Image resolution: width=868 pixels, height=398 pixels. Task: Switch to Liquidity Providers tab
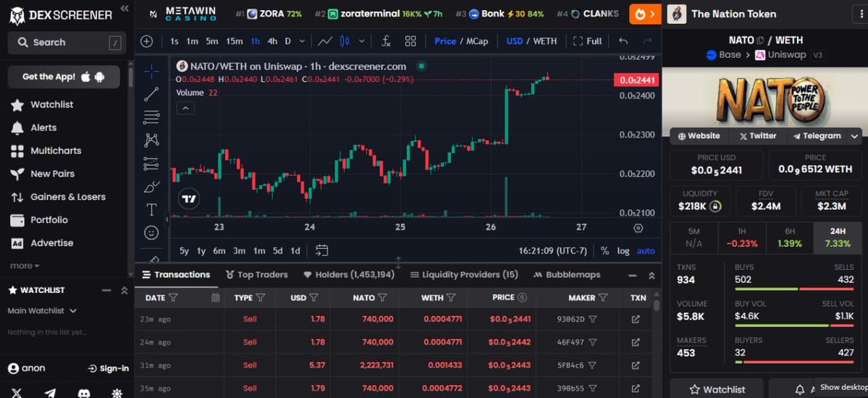coord(464,274)
